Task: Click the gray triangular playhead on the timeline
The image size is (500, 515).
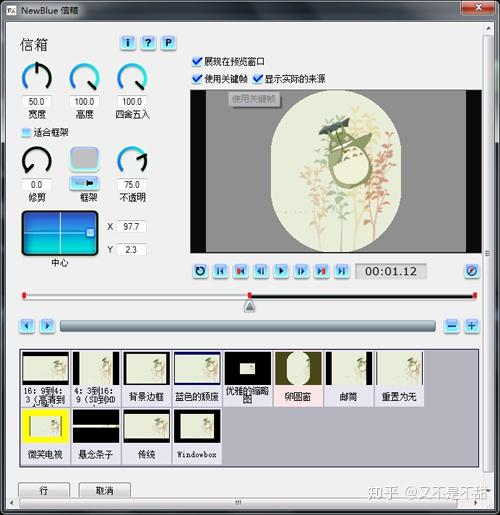Action: 250,306
